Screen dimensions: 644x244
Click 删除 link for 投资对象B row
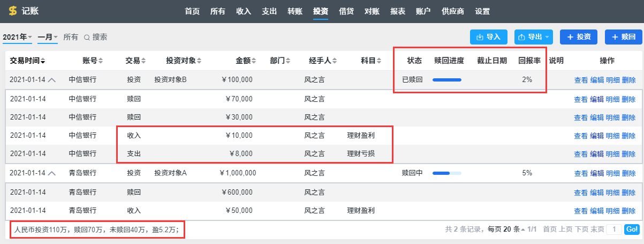coord(629,80)
